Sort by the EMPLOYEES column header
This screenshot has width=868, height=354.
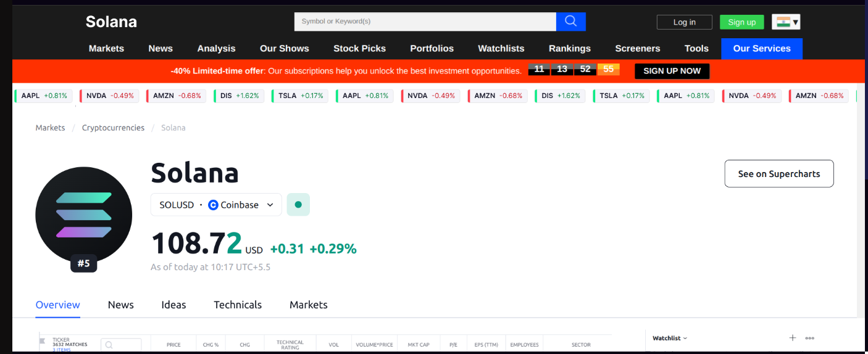(524, 345)
